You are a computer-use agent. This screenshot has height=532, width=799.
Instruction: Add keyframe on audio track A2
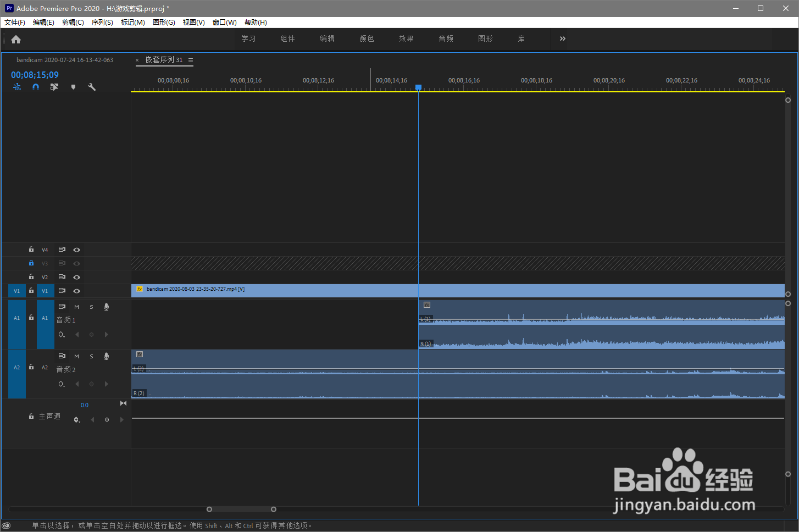point(91,384)
